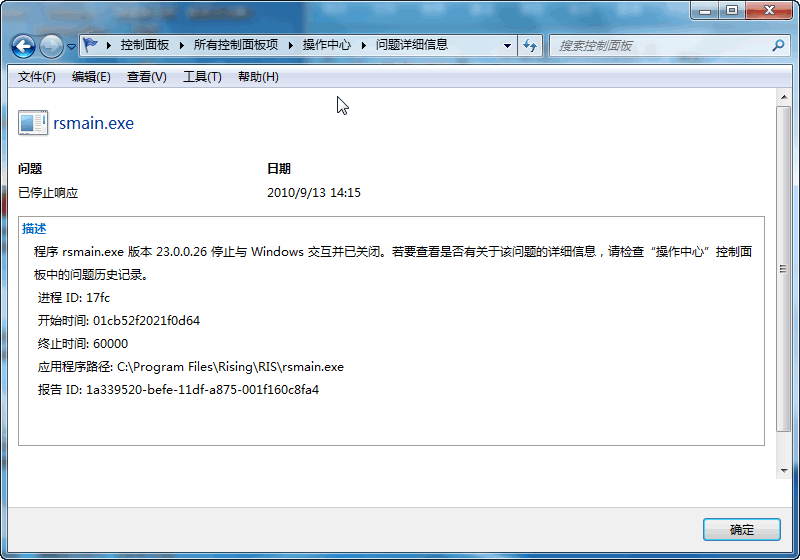This screenshot has width=800, height=560.
Task: Open the 文件(F) menu
Action: tap(37, 77)
